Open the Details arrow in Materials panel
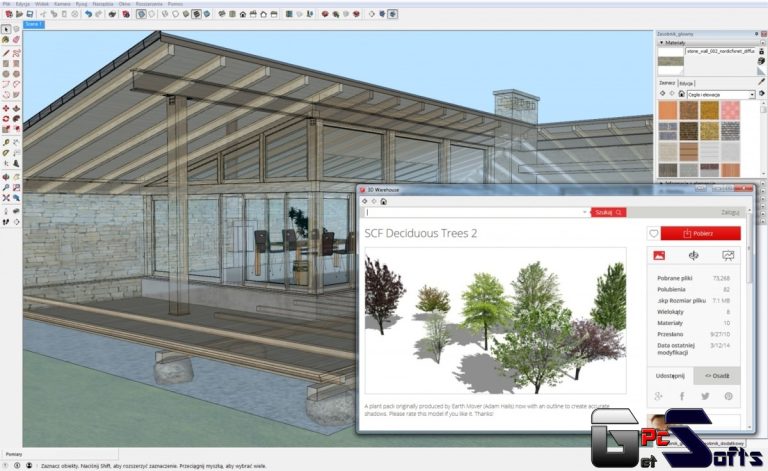768x471 pixels. tap(762, 94)
